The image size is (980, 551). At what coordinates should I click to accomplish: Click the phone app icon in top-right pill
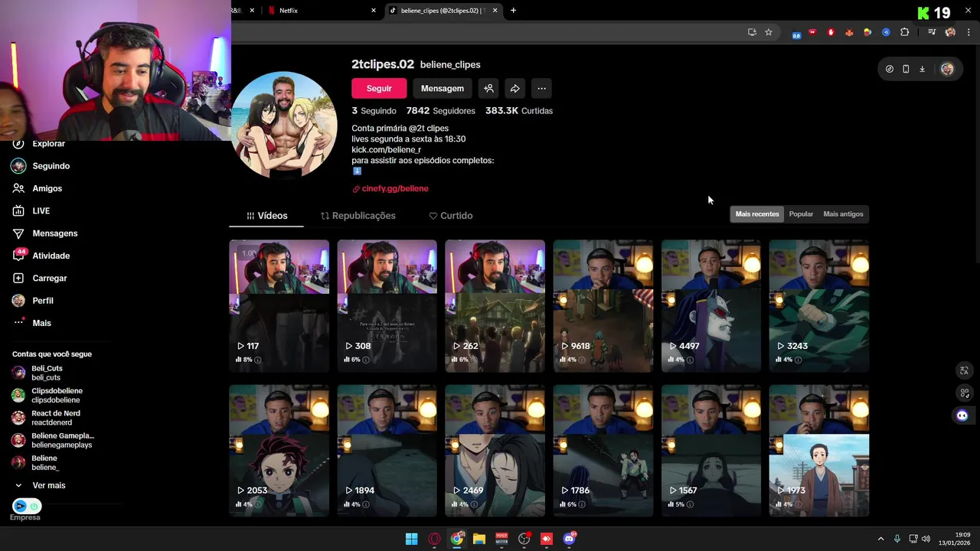tap(906, 69)
